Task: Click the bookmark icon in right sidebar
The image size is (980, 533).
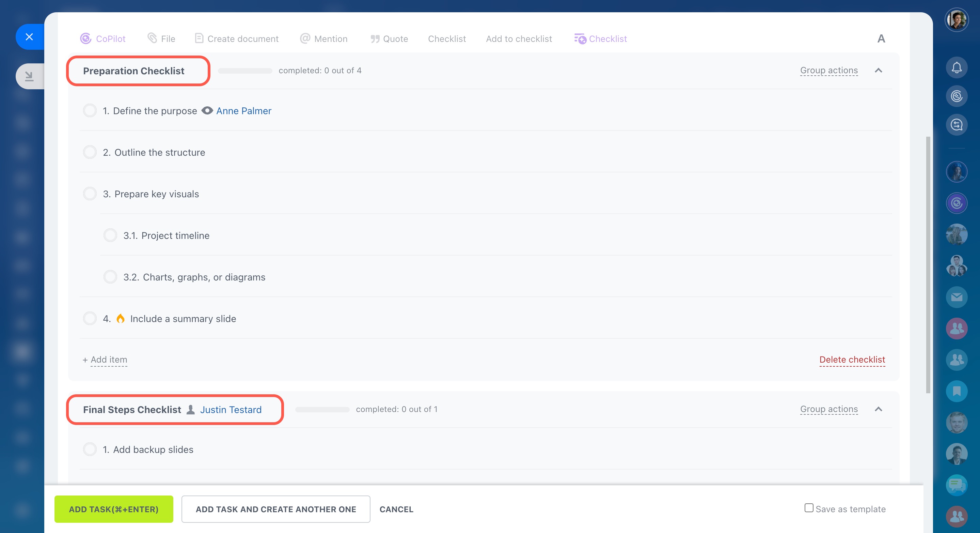Action: point(956,391)
